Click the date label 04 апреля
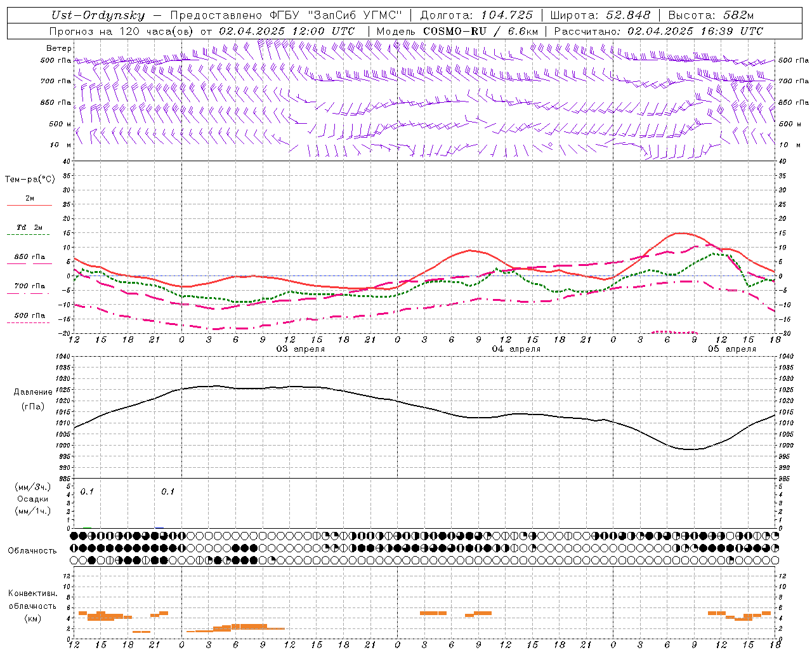 point(516,349)
